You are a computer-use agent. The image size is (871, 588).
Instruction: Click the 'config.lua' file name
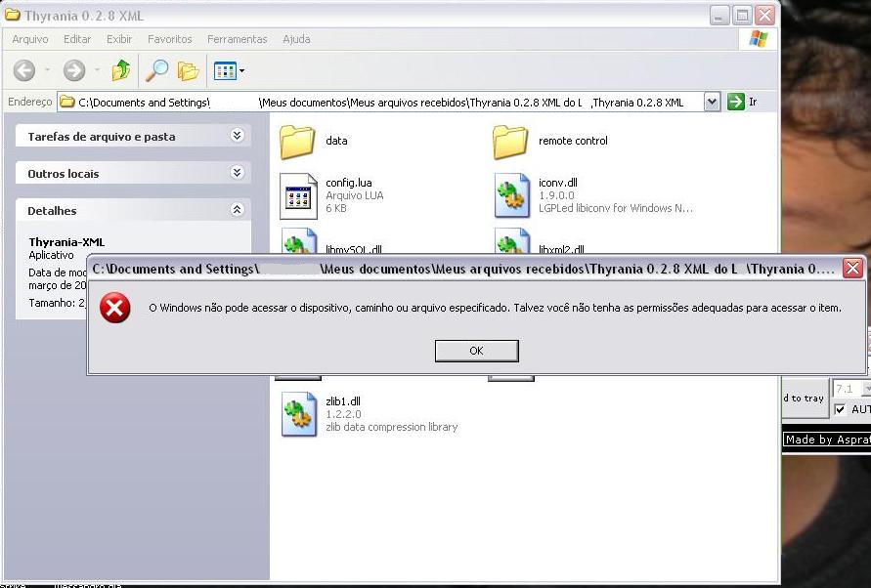pos(349,183)
